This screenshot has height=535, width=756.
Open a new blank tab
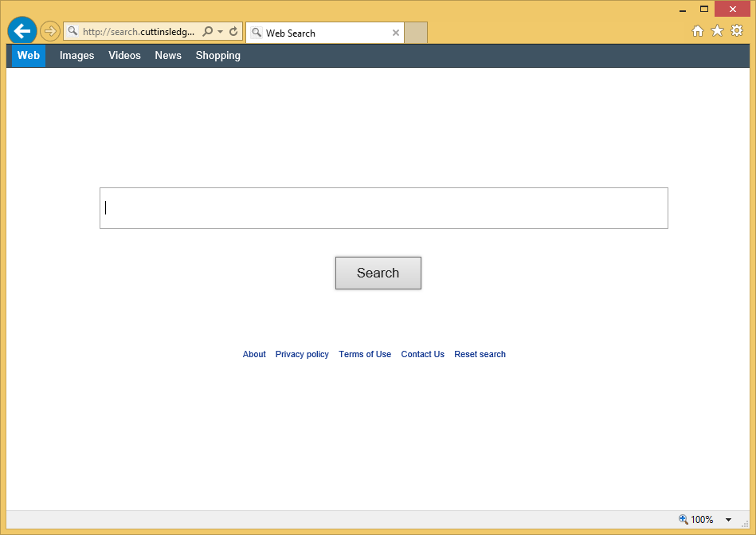click(x=416, y=33)
